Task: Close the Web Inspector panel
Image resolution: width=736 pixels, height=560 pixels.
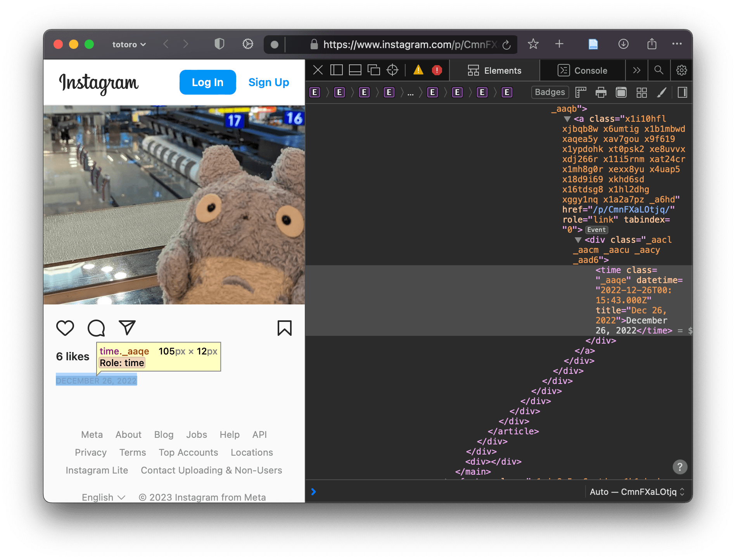Action: click(318, 70)
